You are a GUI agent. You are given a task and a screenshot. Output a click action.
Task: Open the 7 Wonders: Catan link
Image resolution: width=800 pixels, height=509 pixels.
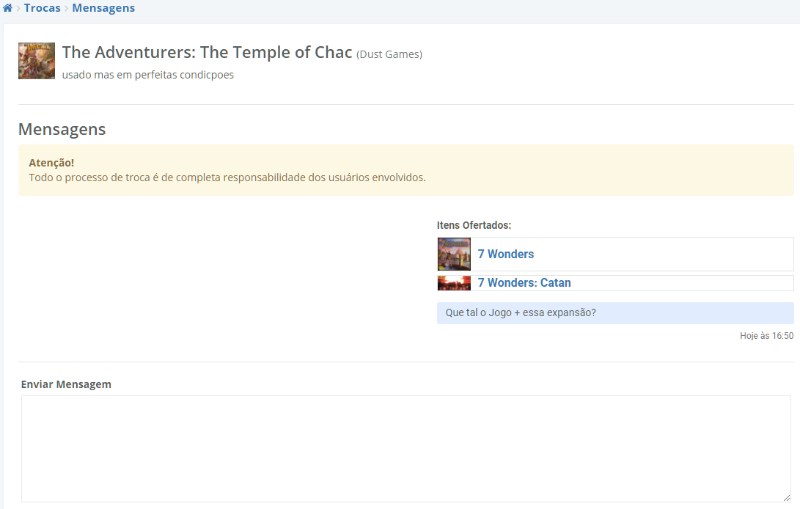tap(524, 283)
